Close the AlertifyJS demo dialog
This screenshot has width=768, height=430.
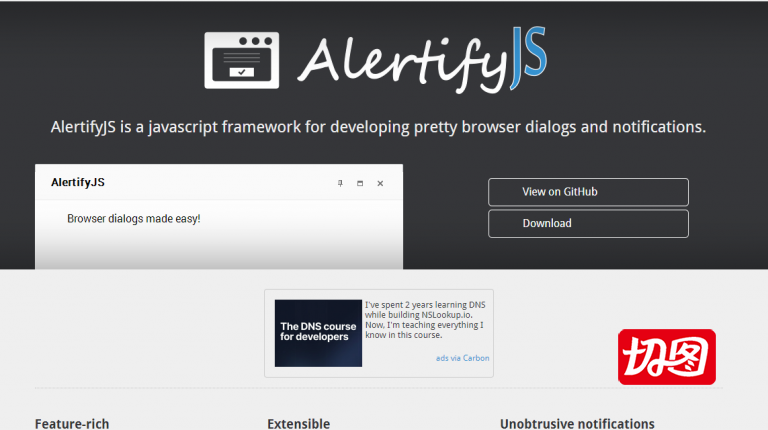pyautogui.click(x=380, y=183)
